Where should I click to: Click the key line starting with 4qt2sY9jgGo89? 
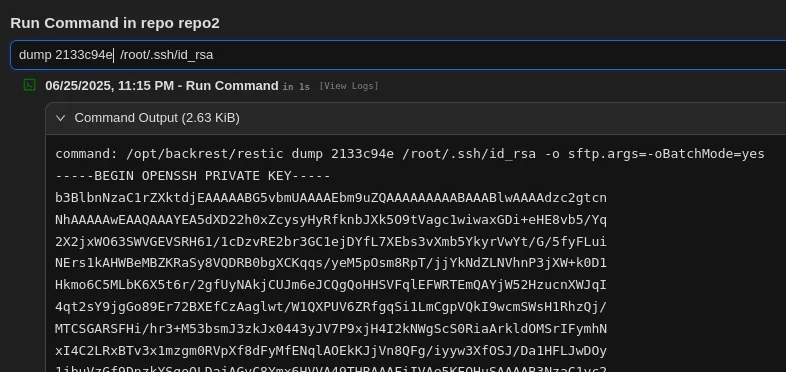[x=331, y=307]
